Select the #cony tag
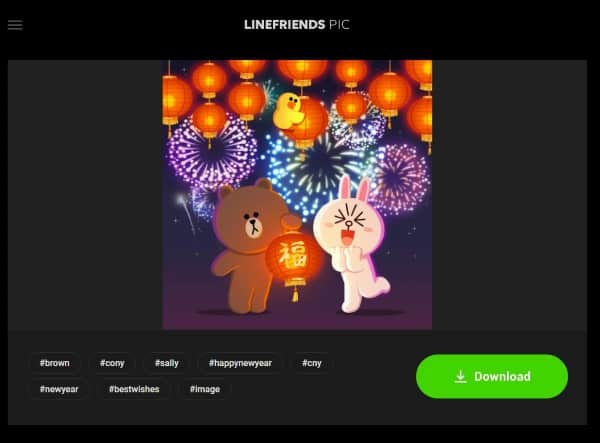The width and height of the screenshot is (600, 443). coord(112,363)
